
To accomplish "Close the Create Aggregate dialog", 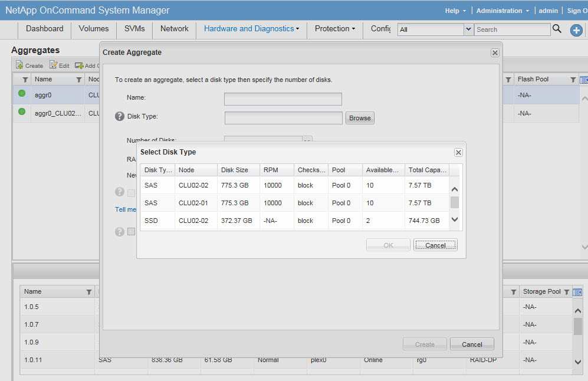I will pyautogui.click(x=495, y=52).
